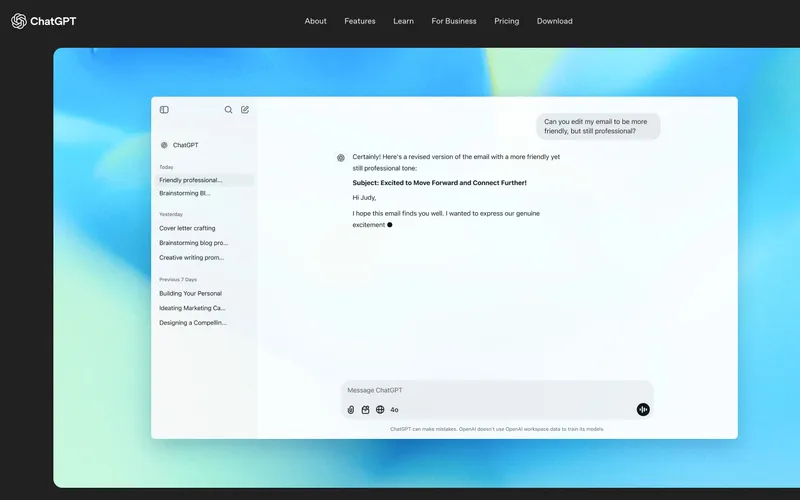Click the search chats magnifier icon
The width and height of the screenshot is (800, 500).
228,110
